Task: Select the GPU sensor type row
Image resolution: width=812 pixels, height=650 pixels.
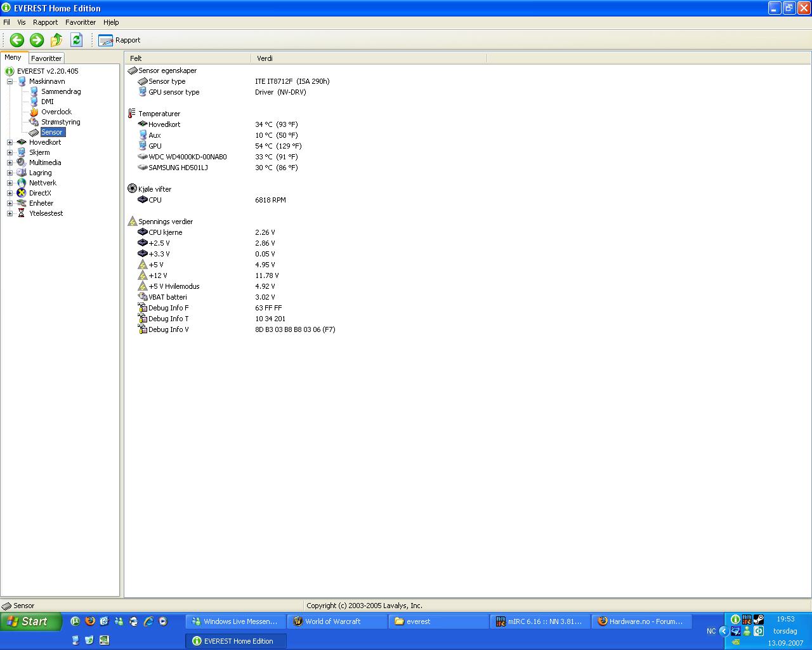Action: (x=222, y=92)
